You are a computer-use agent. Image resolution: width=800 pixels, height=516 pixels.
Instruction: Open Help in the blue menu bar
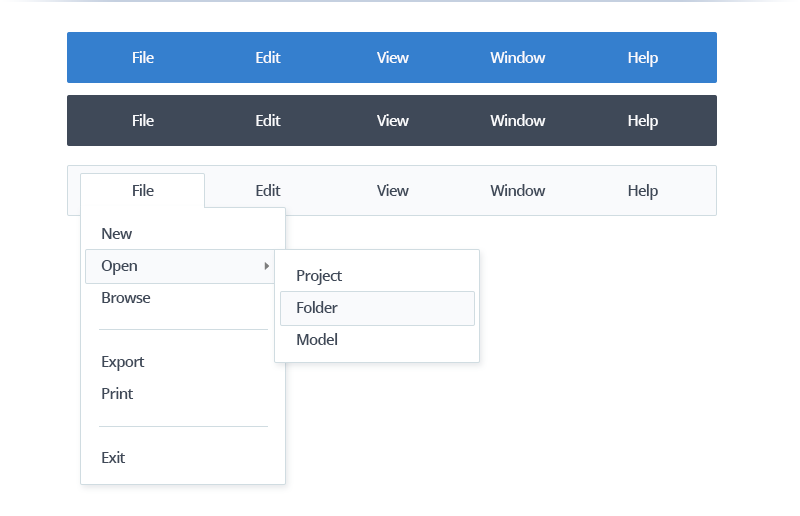click(643, 58)
